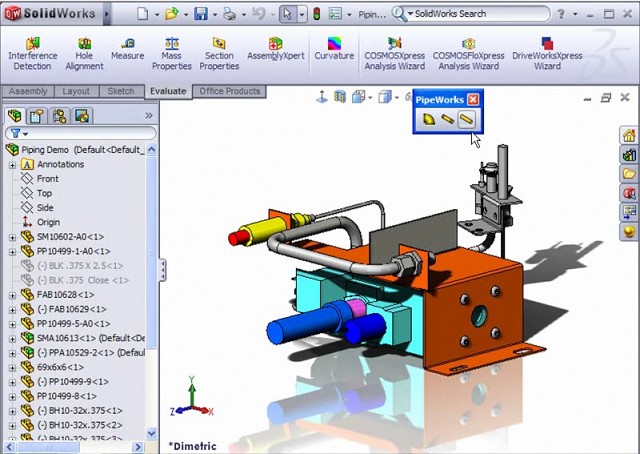Open the ConfigurationManager tab

[x=60, y=116]
